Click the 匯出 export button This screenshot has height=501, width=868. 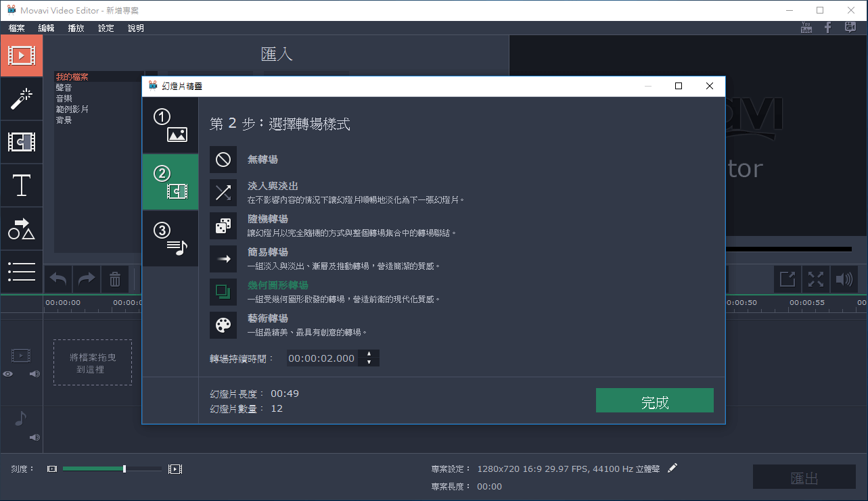[x=804, y=477]
